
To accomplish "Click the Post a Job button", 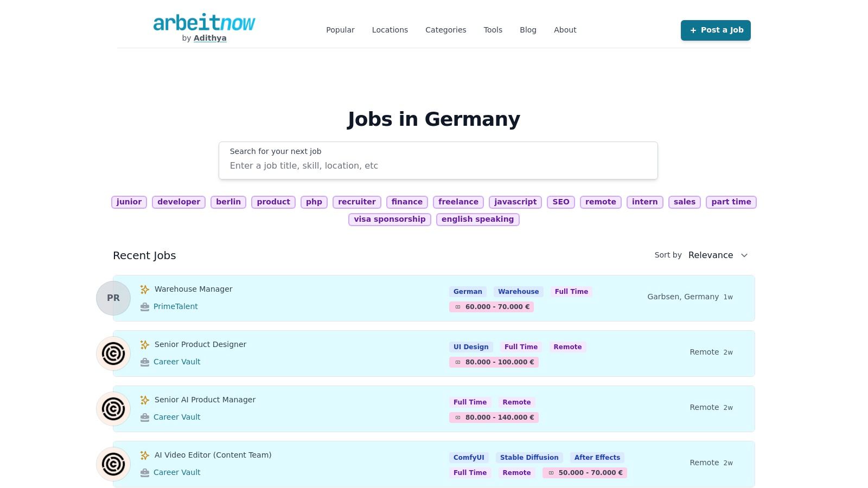I will (716, 30).
